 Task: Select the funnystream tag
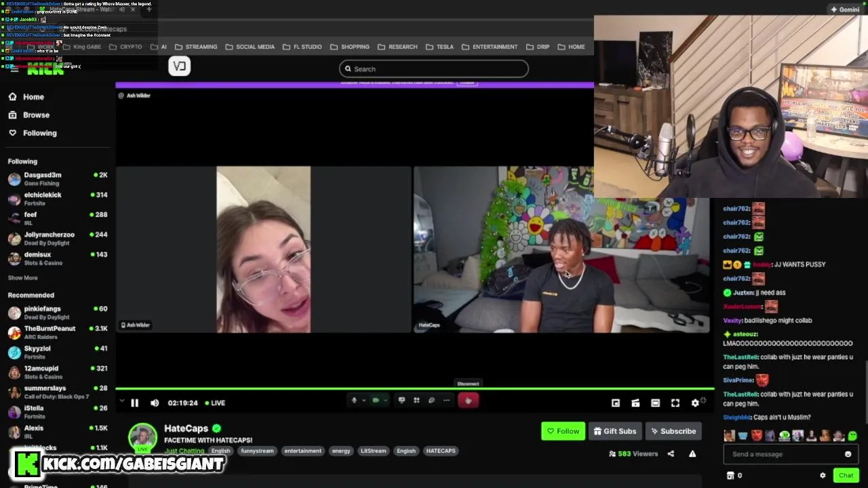coord(257,451)
